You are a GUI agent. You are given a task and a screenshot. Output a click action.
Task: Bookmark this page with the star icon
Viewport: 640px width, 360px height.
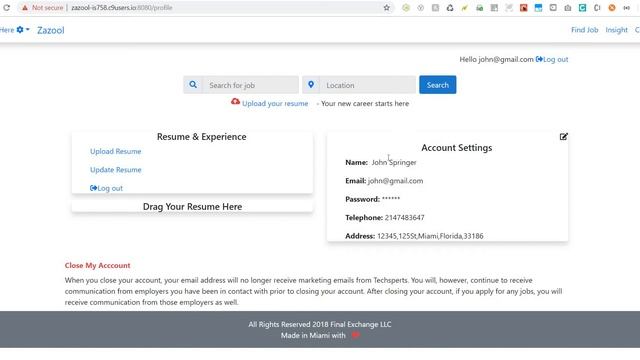(x=387, y=8)
